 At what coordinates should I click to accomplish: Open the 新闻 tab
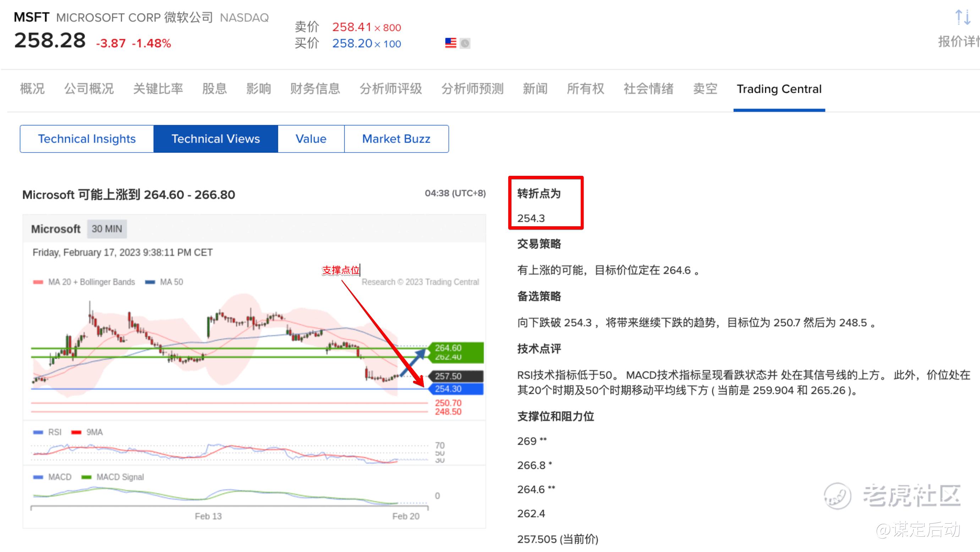point(535,89)
